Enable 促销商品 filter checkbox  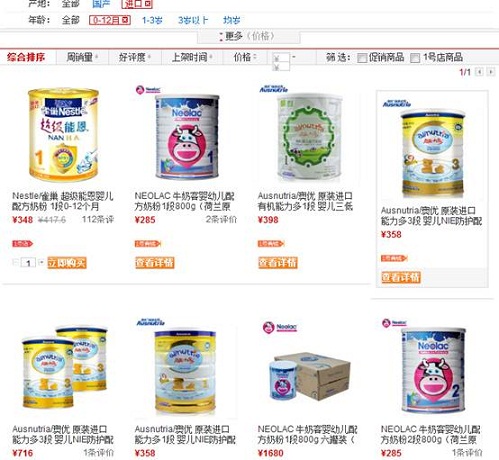pos(362,58)
